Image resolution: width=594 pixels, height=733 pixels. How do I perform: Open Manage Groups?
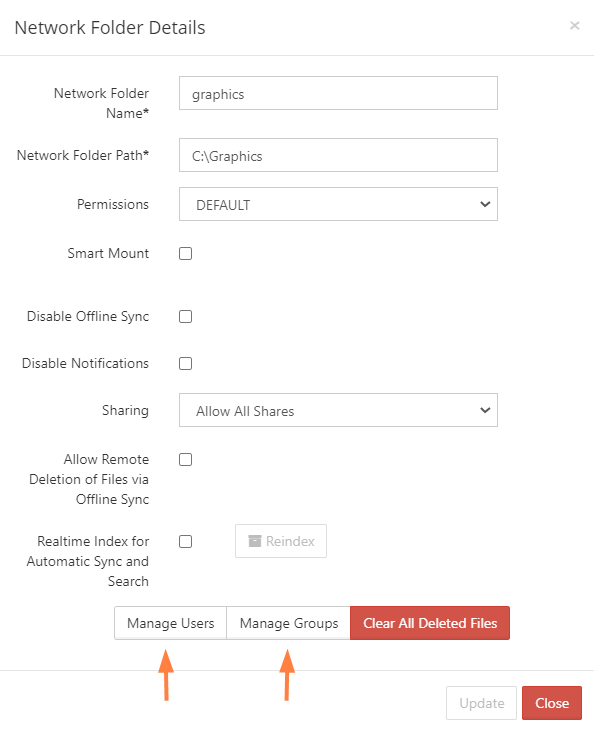tap(289, 623)
